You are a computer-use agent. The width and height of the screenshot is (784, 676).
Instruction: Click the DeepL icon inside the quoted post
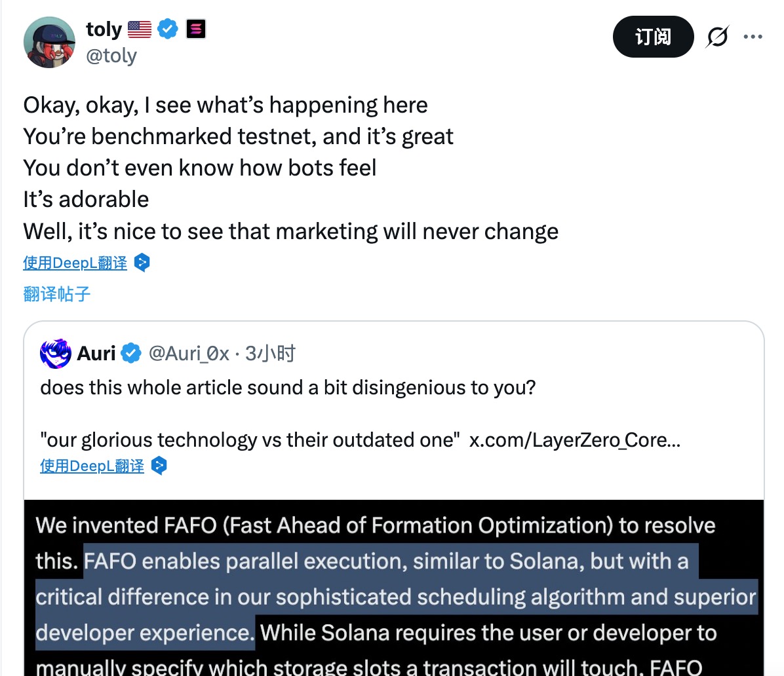pyautogui.click(x=159, y=466)
